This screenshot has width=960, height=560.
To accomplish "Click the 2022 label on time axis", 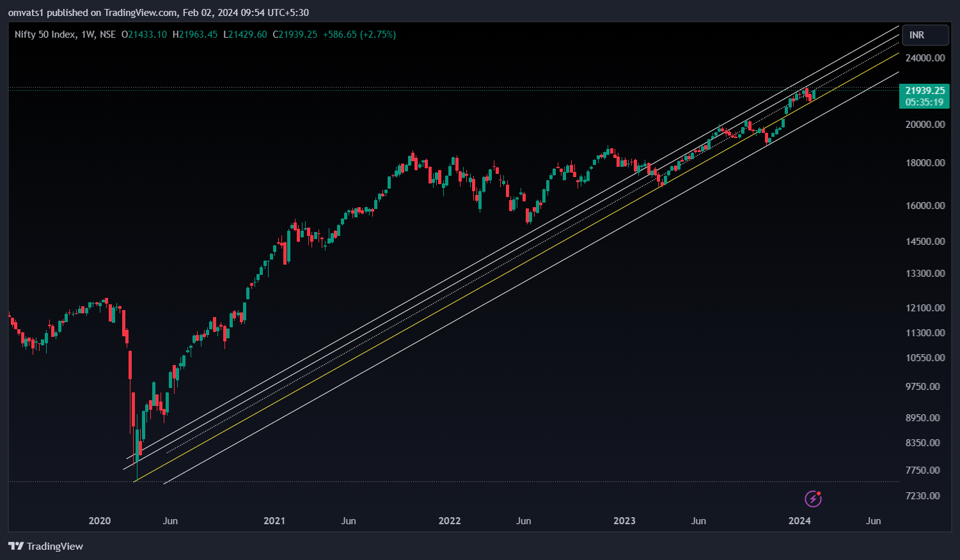I will click(450, 520).
